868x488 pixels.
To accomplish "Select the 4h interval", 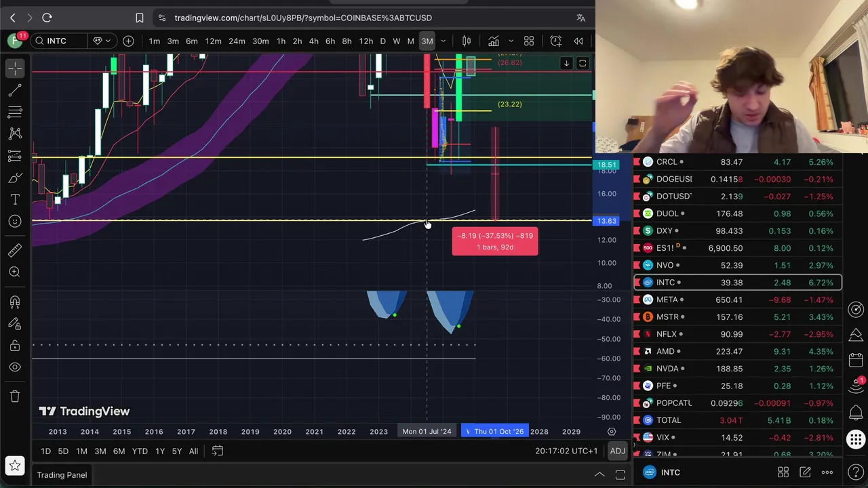I will [x=313, y=41].
